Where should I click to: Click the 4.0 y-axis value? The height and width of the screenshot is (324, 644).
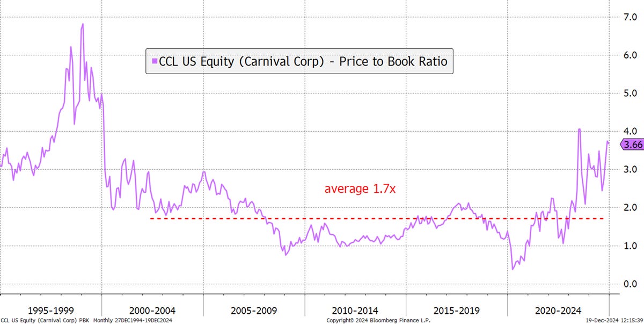[630, 131]
